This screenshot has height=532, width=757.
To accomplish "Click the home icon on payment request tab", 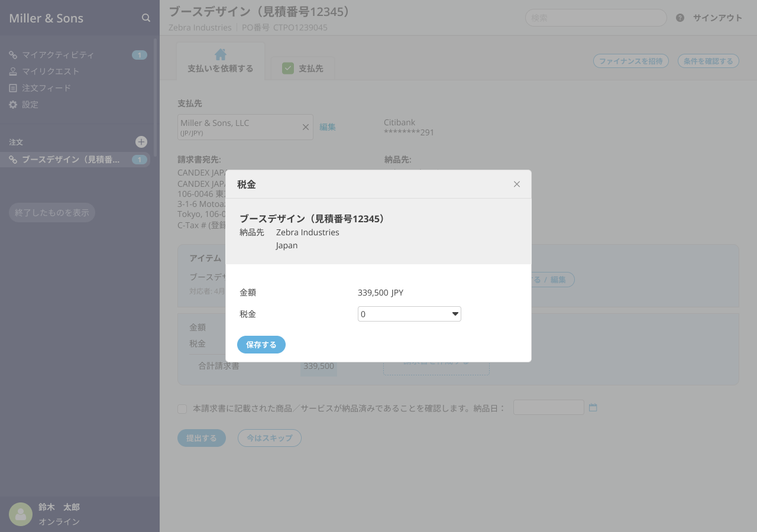I will click(x=221, y=54).
